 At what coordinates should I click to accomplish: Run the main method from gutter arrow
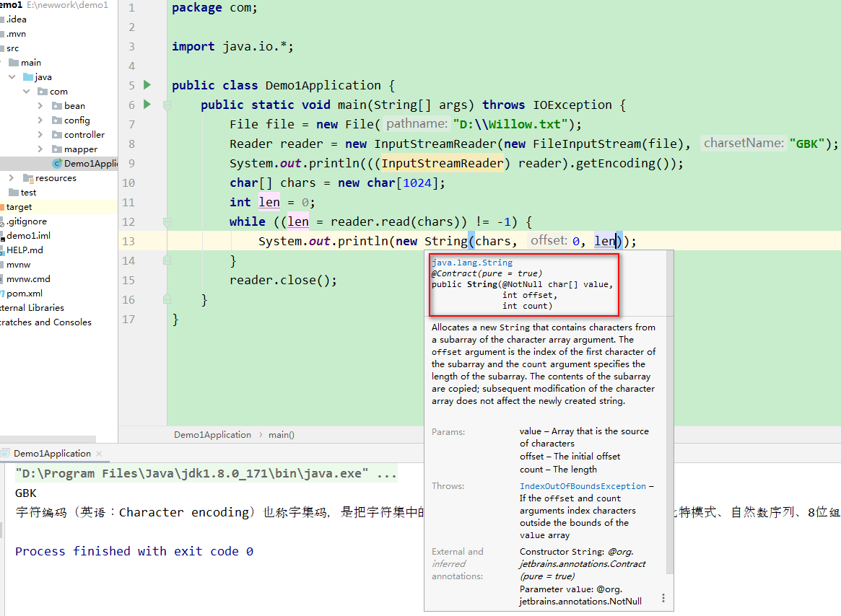pyautogui.click(x=147, y=104)
